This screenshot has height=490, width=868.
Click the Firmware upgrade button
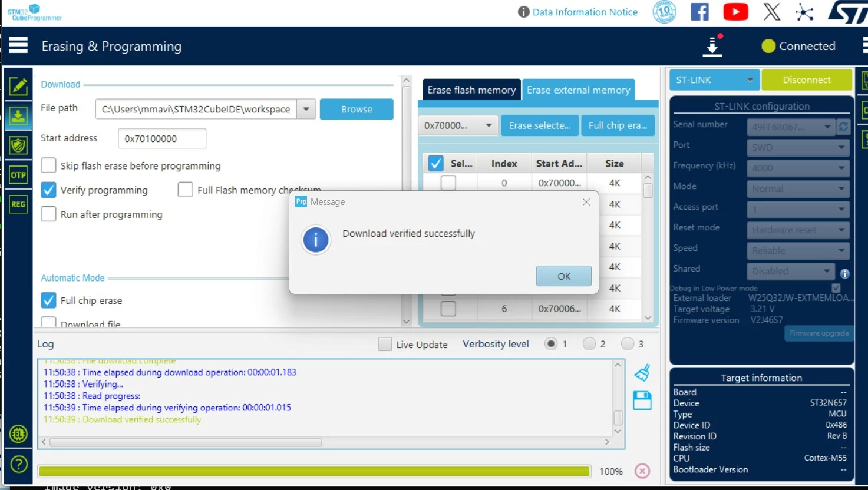819,333
